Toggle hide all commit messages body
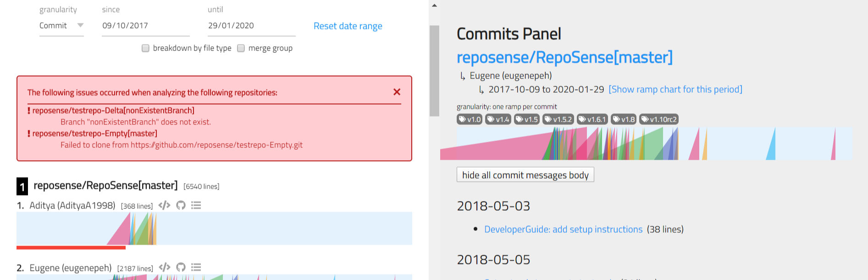 tap(525, 174)
